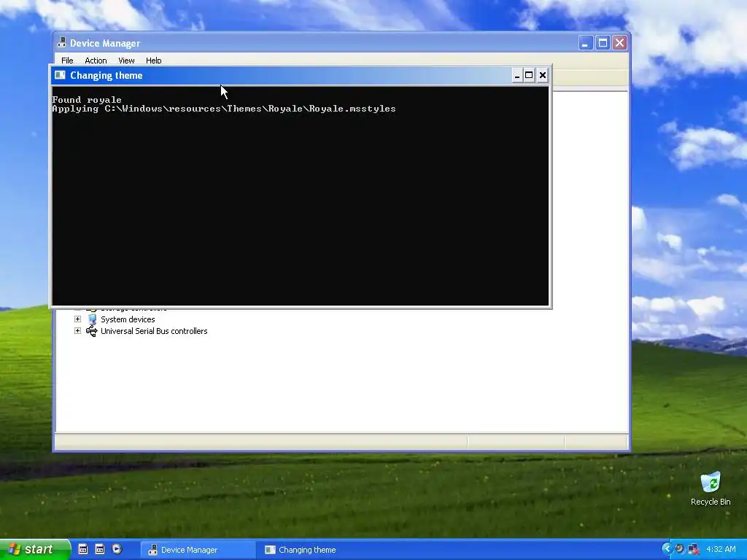
Task: Open the Action menu in Device Manager
Action: (x=96, y=61)
